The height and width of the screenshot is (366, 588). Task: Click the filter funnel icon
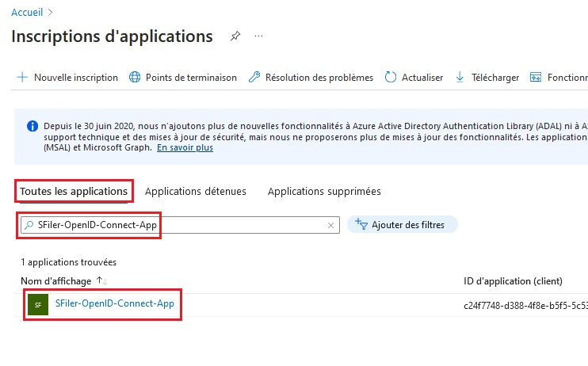(361, 224)
